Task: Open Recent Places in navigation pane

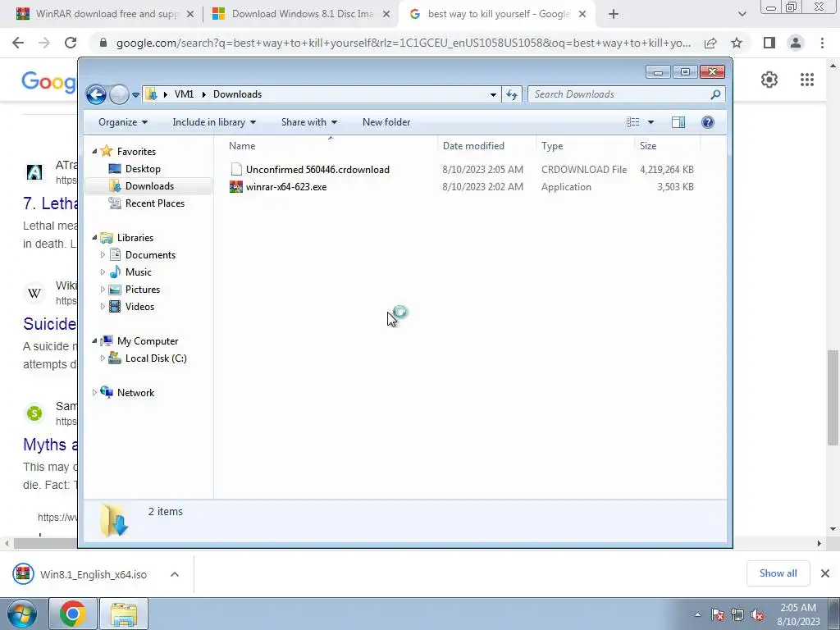Action: point(154,203)
